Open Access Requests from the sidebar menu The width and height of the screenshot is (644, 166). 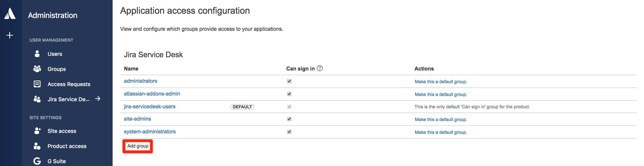(x=69, y=84)
